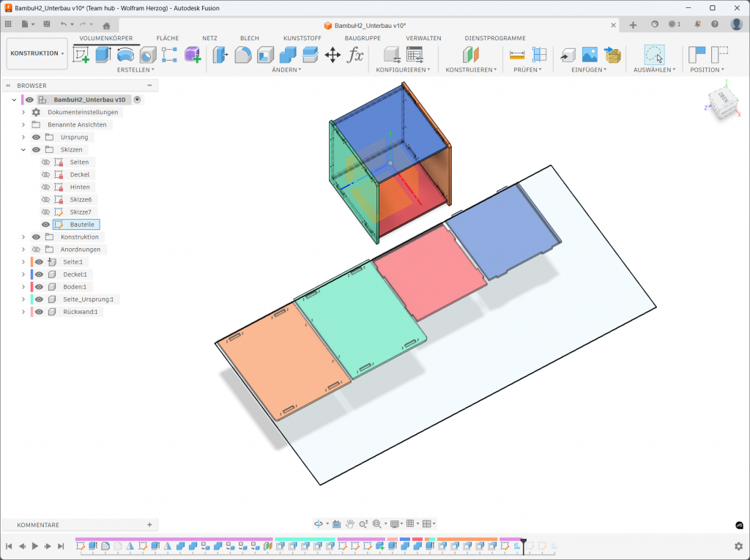
Task: Select the Move/Copy arrows tool
Action: [x=333, y=55]
